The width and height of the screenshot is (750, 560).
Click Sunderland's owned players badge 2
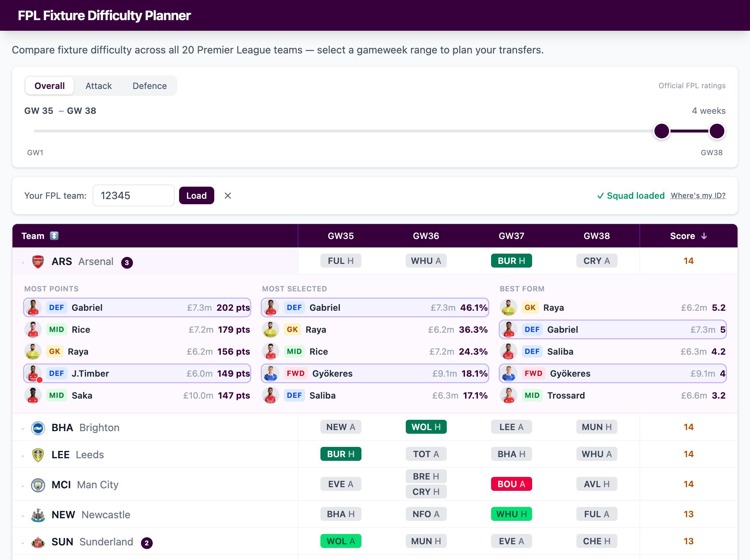tap(147, 543)
